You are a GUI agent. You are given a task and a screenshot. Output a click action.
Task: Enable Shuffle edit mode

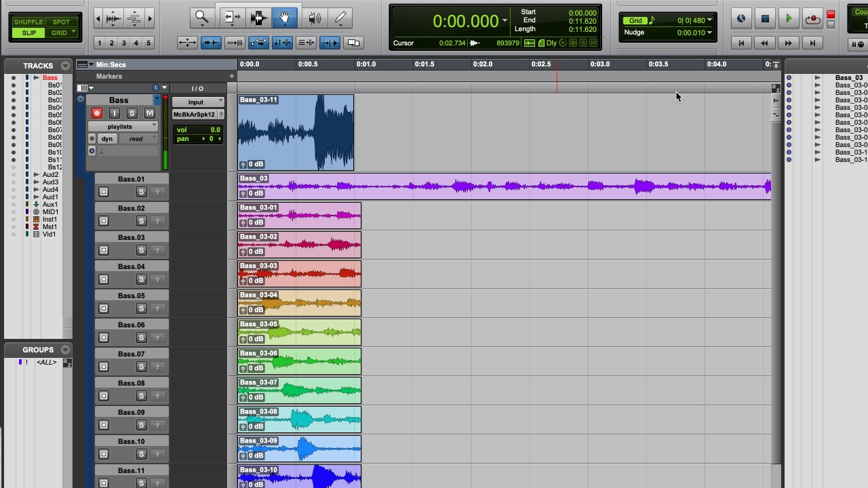[28, 21]
